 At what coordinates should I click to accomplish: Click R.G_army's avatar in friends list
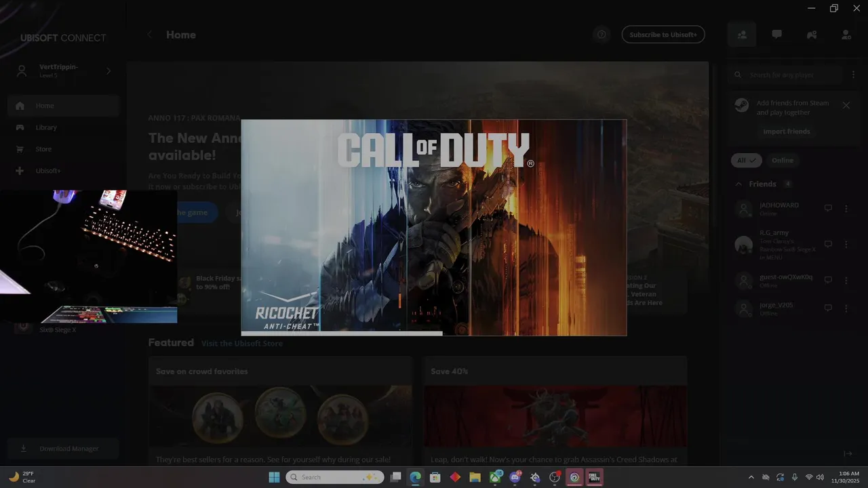click(x=744, y=245)
